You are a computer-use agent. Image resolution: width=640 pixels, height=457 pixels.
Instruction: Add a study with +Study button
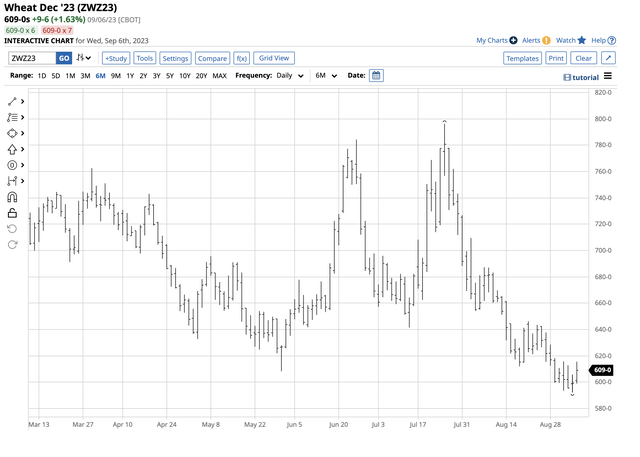116,58
